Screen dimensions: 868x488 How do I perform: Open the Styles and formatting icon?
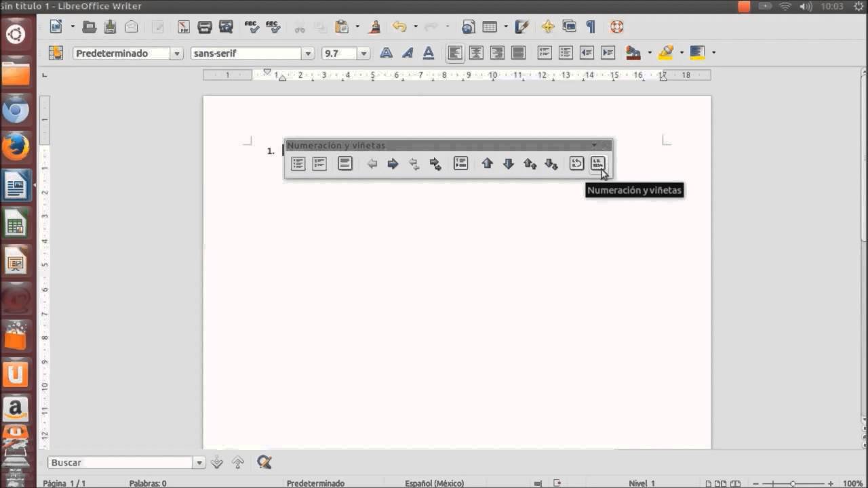click(56, 53)
